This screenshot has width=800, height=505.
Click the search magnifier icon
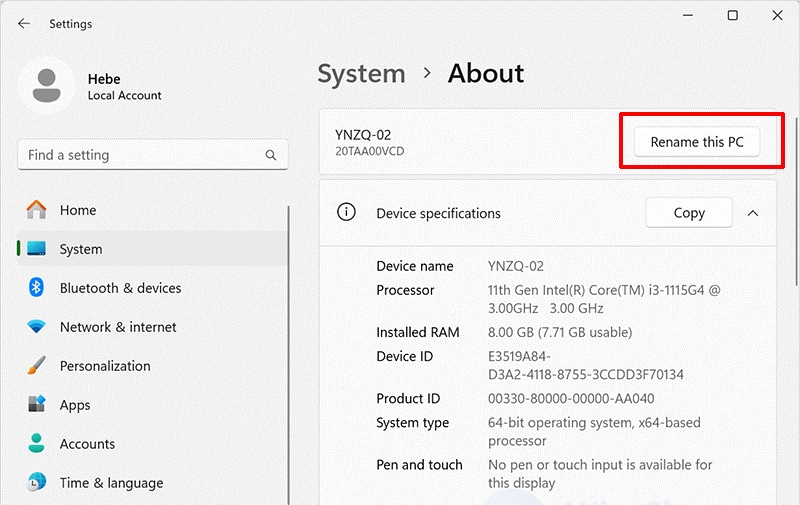(x=271, y=155)
